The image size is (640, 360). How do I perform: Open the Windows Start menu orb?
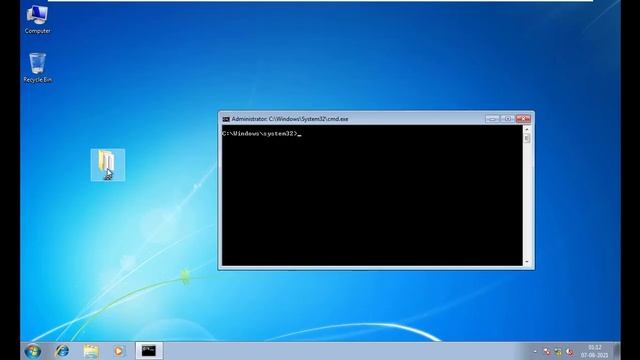(x=33, y=351)
